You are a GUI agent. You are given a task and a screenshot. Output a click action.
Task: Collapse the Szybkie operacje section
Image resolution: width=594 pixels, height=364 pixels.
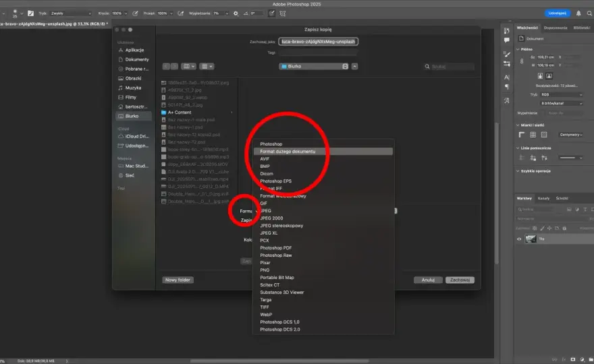coord(518,171)
